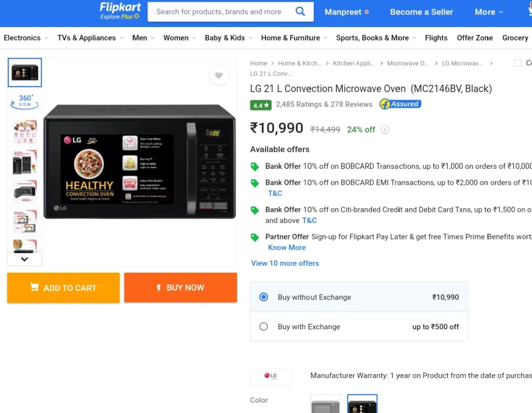The width and height of the screenshot is (532, 413).
Task: Click Microwave Ovens breadcrumb link
Action: click(408, 63)
